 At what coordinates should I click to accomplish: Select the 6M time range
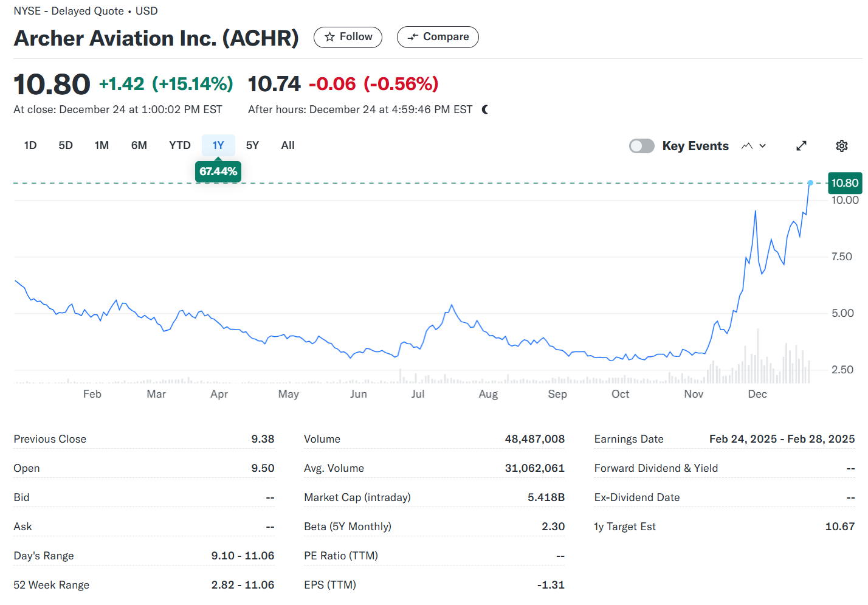coord(139,145)
